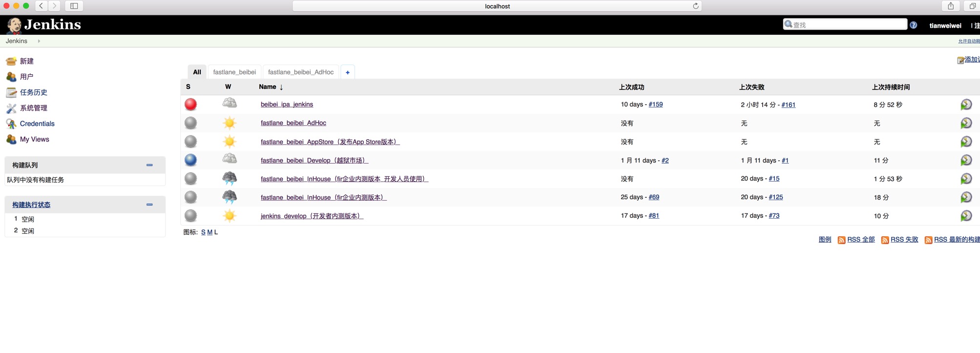Schedule a build for fastlane_beibei_AdHoc
The image size is (980, 353).
[x=966, y=123]
